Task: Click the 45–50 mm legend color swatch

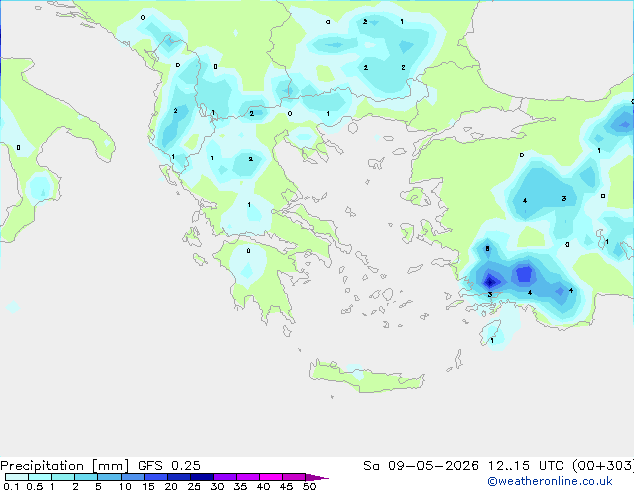Action: pos(294,477)
